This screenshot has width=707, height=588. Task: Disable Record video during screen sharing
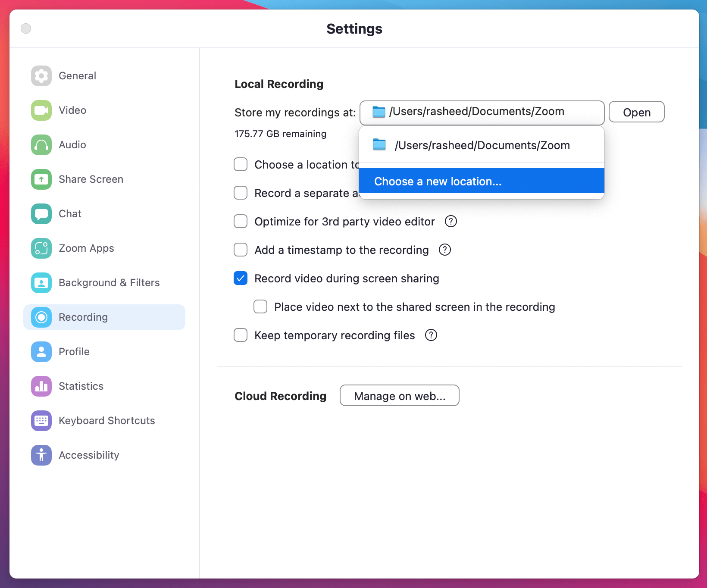tap(240, 278)
